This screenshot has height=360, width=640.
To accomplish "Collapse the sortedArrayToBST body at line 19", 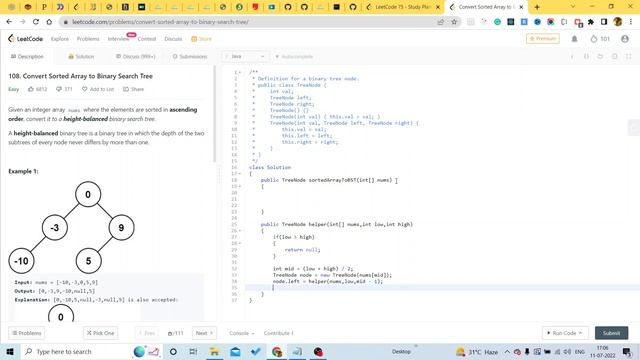I will (240, 186).
